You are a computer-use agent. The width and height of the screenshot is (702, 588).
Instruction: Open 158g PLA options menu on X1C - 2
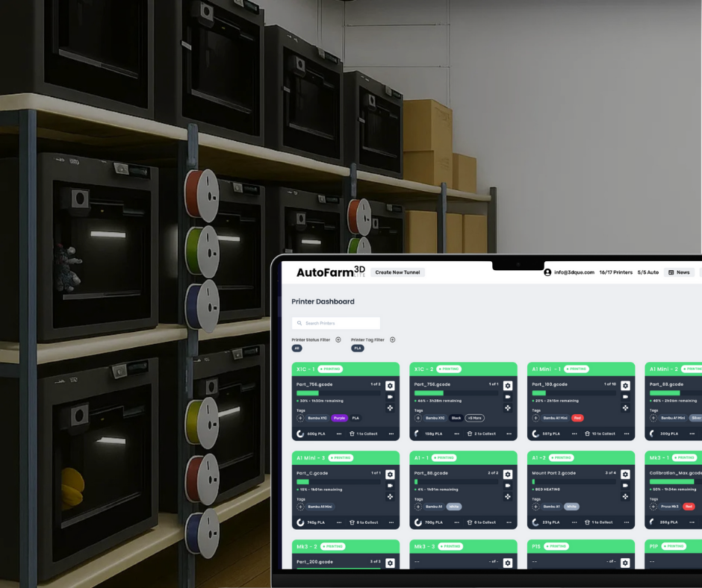tap(456, 434)
